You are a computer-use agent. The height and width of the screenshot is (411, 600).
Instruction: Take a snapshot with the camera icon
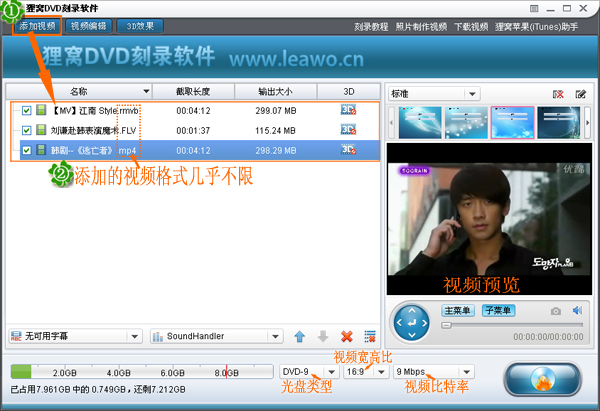[x=556, y=311]
